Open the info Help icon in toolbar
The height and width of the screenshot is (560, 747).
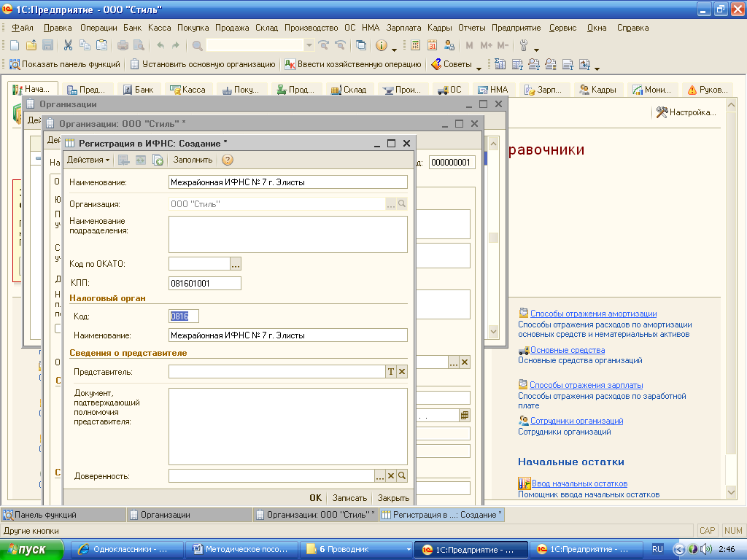coord(381,45)
